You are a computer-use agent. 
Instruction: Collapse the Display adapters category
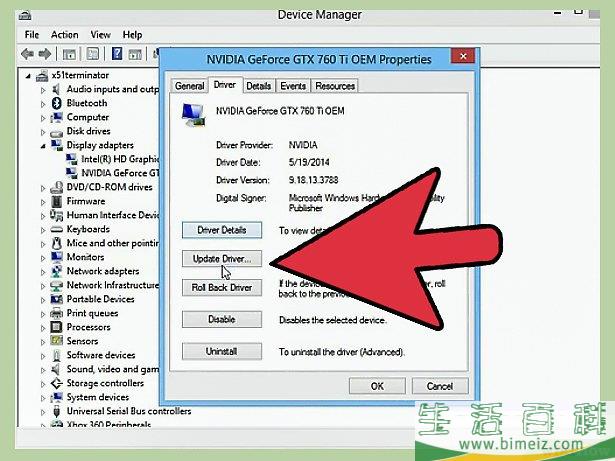(43, 146)
